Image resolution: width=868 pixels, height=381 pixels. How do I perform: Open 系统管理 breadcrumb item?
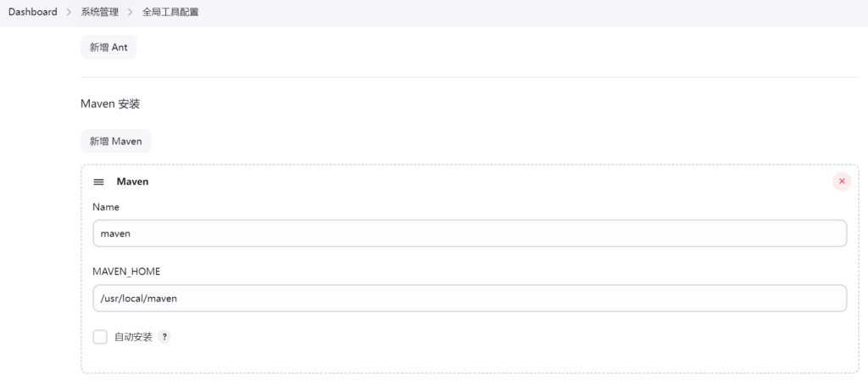pos(100,13)
